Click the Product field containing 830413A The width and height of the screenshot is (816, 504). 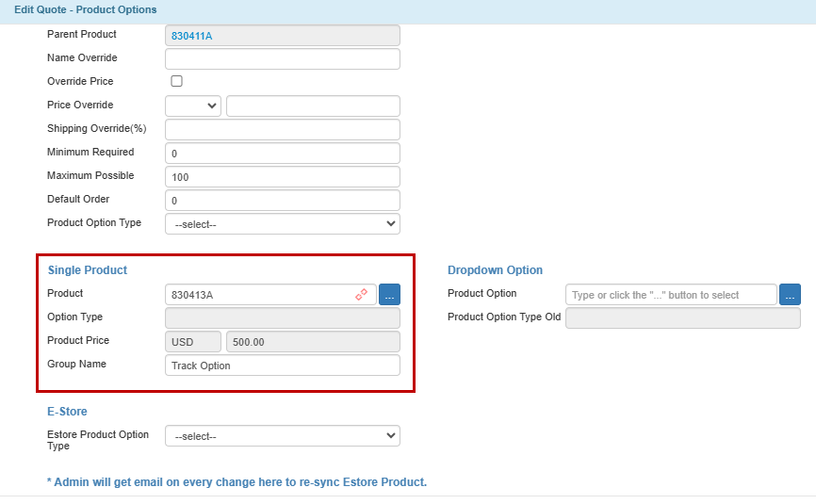point(270,294)
